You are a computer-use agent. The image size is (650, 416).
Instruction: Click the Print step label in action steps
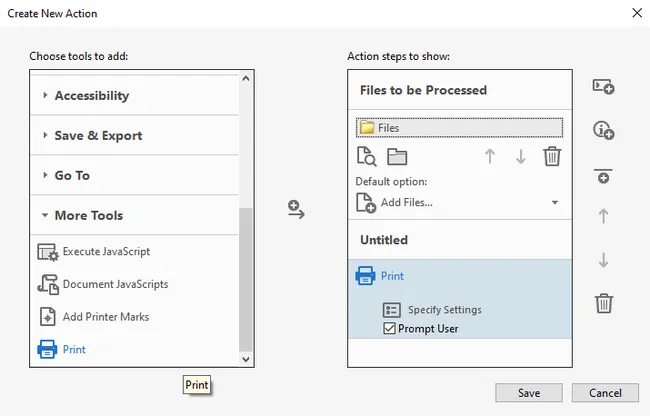click(392, 276)
